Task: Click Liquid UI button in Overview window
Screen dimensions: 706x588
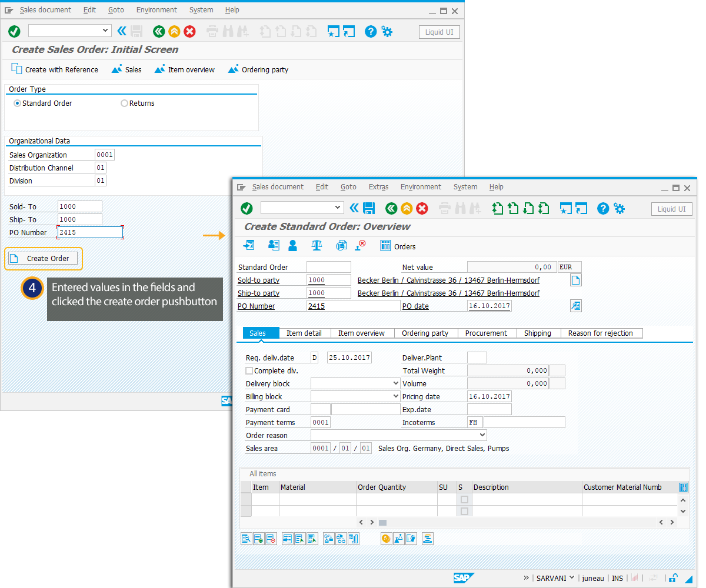Action: (672, 209)
